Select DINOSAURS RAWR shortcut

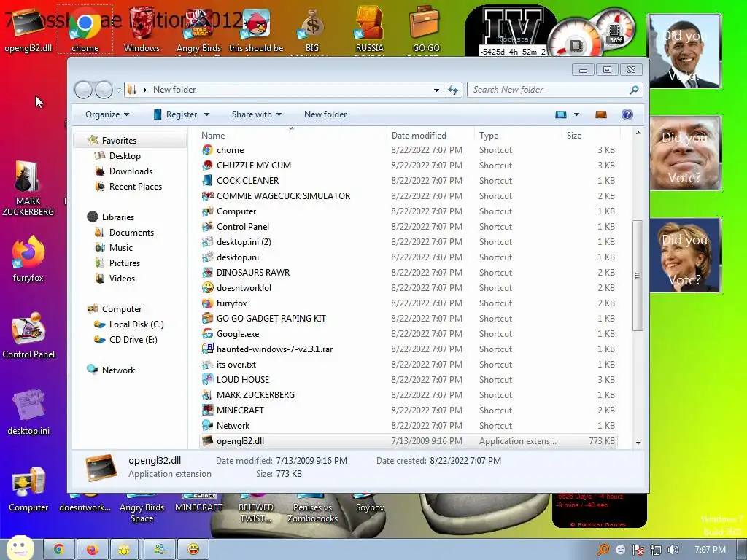point(253,273)
